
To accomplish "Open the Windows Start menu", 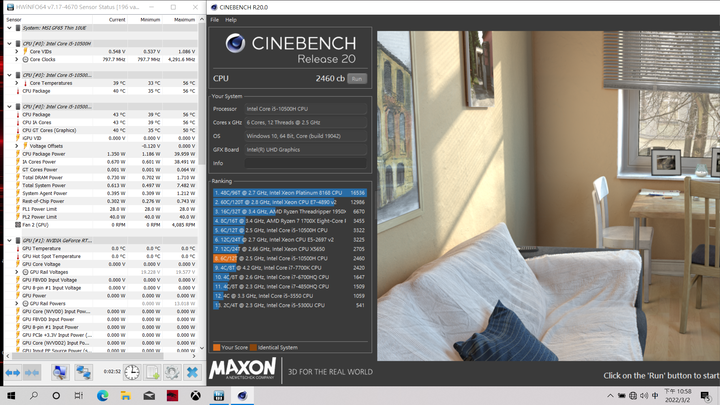I will point(11,395).
